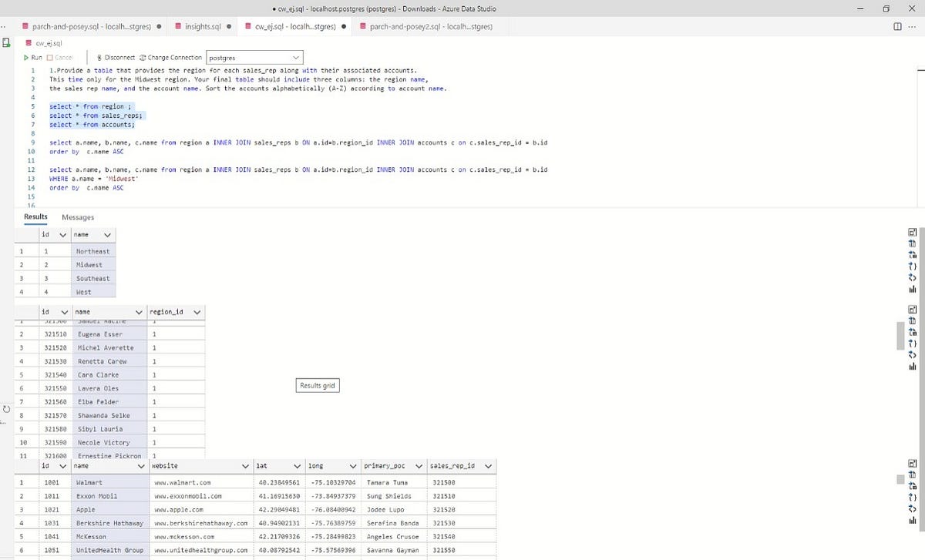Save accounts results as XML
This screenshot has width=925, height=560.
[913, 509]
